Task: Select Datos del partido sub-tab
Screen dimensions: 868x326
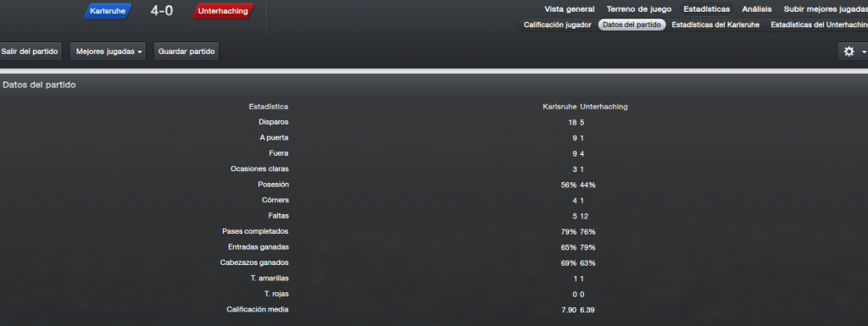Action: (632, 25)
